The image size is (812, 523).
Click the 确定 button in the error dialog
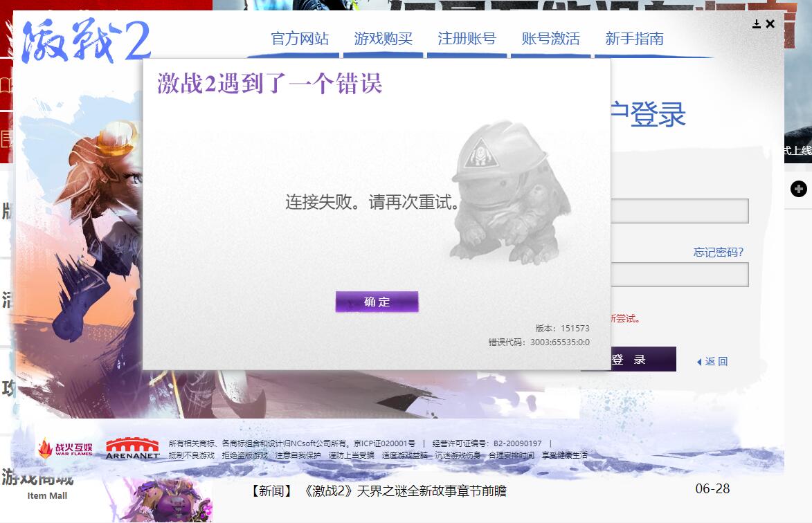(x=377, y=302)
